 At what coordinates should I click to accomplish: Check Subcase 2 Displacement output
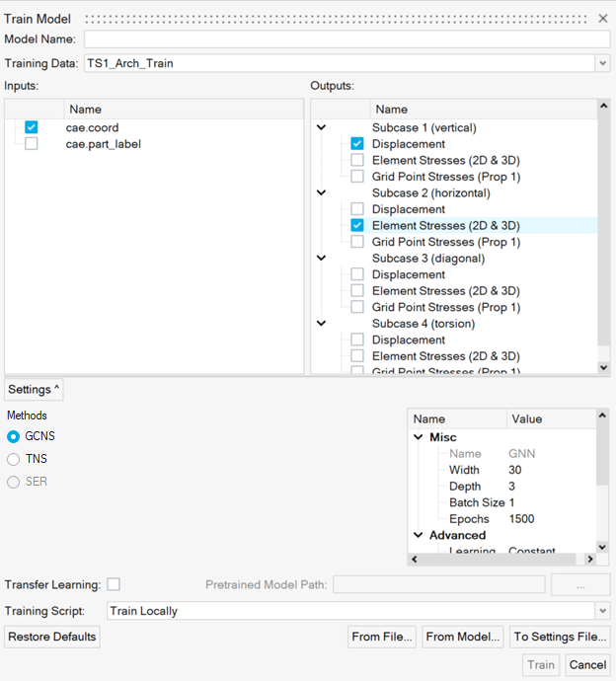357,209
